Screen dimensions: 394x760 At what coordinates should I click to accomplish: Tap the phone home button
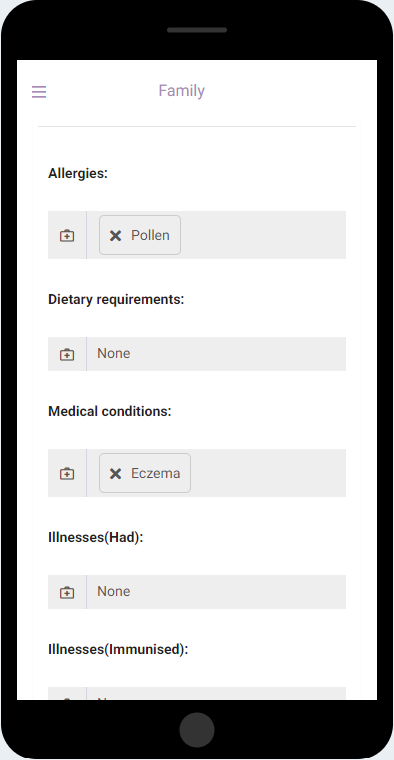click(x=197, y=730)
